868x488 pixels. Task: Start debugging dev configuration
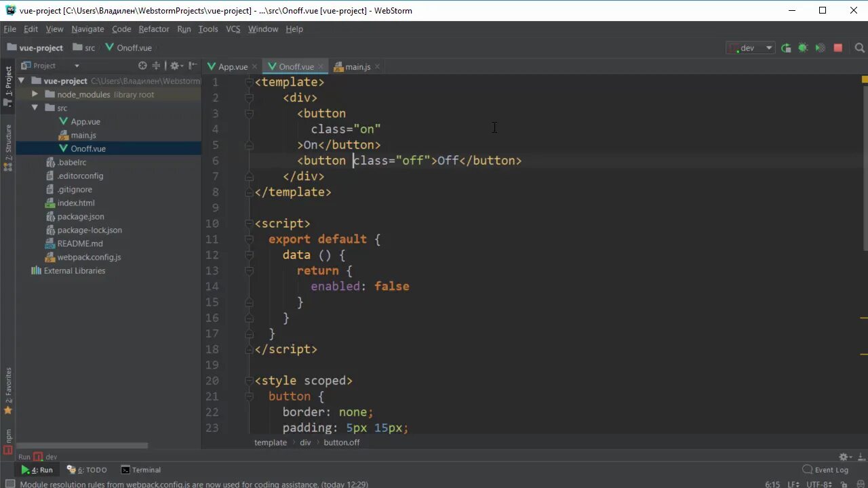(x=803, y=48)
